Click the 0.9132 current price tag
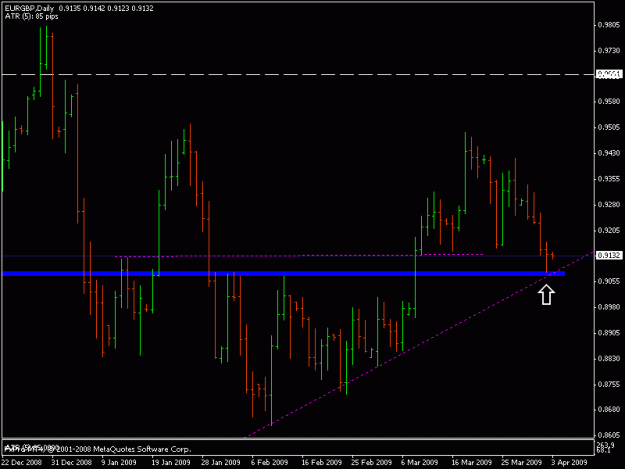The height and width of the screenshot is (469, 625). click(x=608, y=255)
